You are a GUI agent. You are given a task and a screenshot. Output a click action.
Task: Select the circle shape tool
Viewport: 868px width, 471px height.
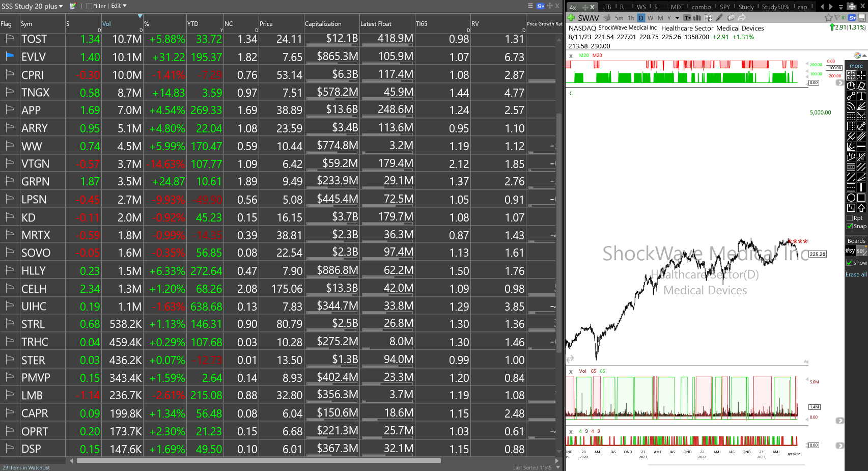click(851, 198)
